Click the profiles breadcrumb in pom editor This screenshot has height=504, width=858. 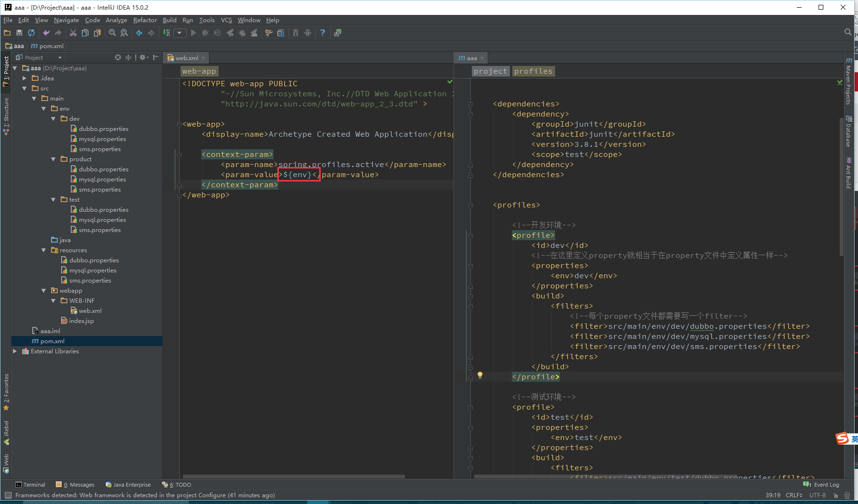(x=533, y=71)
